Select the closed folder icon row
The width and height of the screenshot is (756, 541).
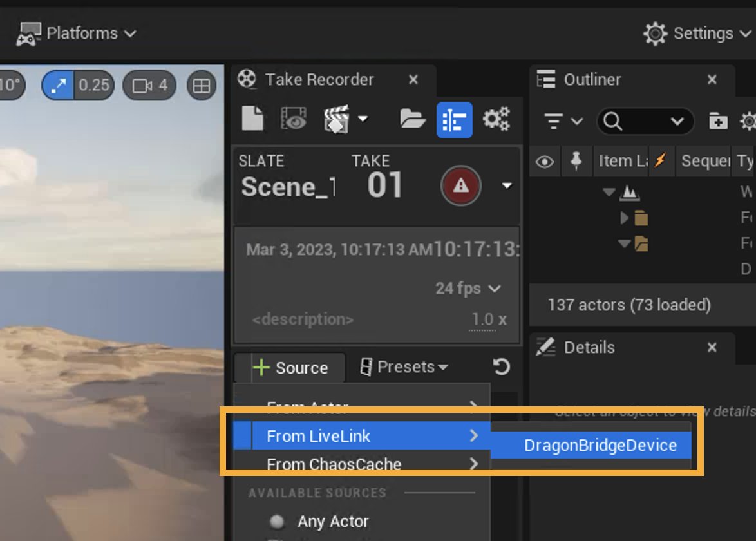pos(641,218)
